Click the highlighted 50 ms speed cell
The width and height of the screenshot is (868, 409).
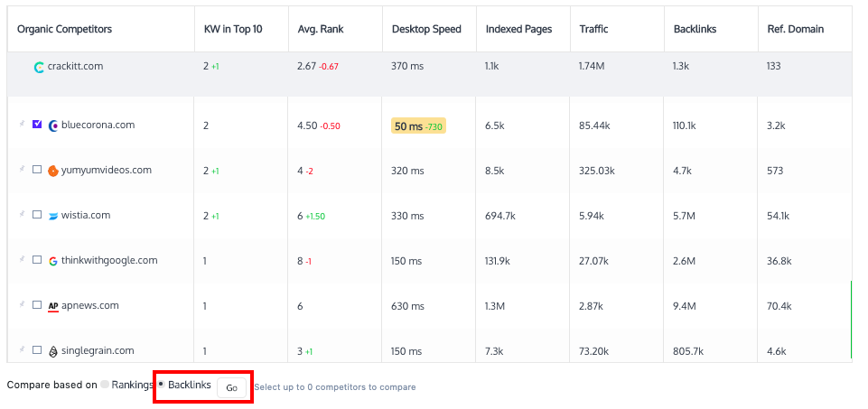click(418, 126)
